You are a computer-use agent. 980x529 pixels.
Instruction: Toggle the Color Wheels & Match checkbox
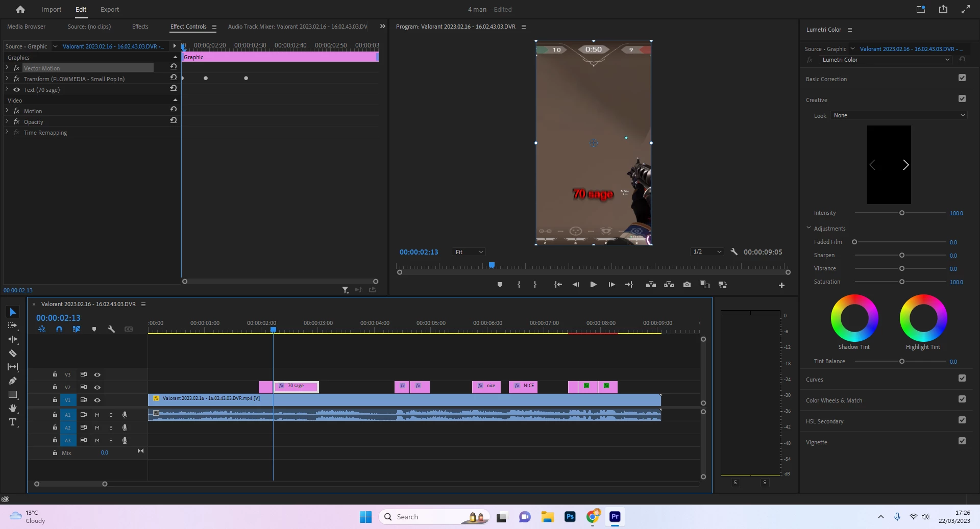coord(962,399)
